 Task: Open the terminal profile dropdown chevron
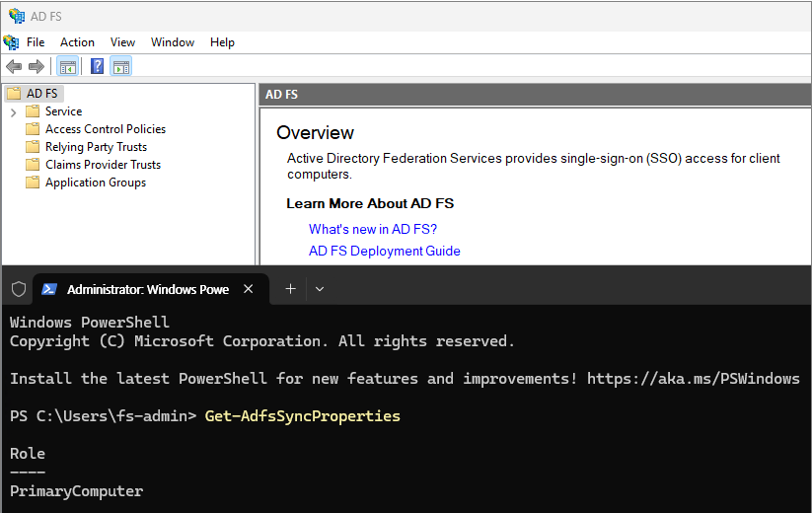click(320, 289)
